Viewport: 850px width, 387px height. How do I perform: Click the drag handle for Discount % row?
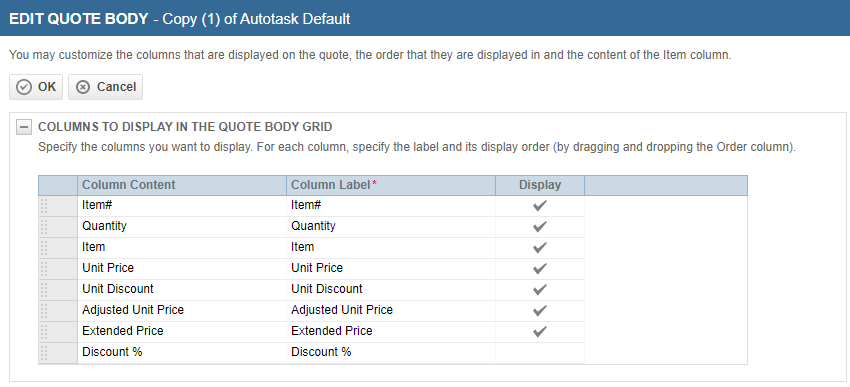44,353
